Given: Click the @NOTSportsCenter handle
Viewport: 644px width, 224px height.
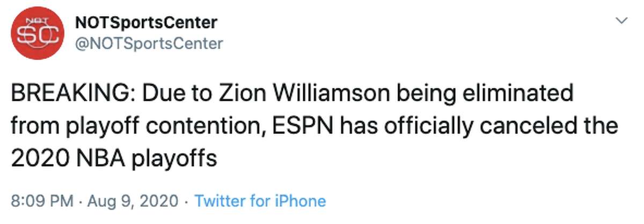Looking at the screenshot, I should click(x=149, y=43).
